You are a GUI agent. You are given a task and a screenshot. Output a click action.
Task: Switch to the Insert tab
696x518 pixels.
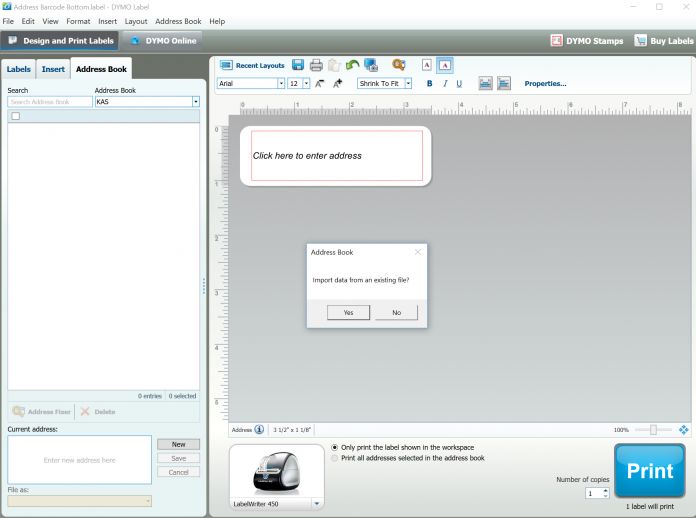pos(53,69)
